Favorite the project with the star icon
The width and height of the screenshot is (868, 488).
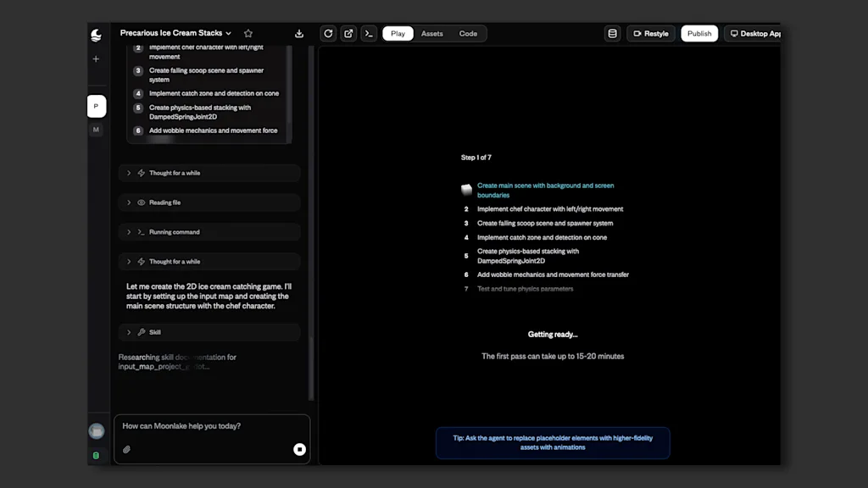[248, 34]
